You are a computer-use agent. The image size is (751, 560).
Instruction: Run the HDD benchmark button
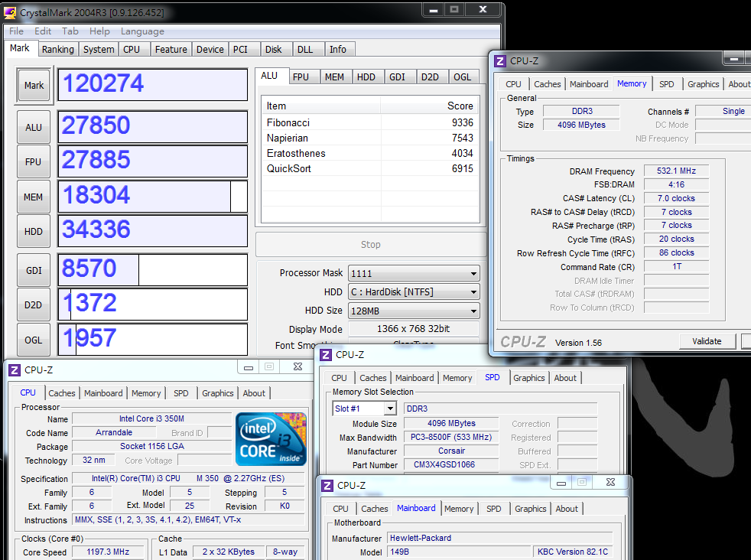34,231
